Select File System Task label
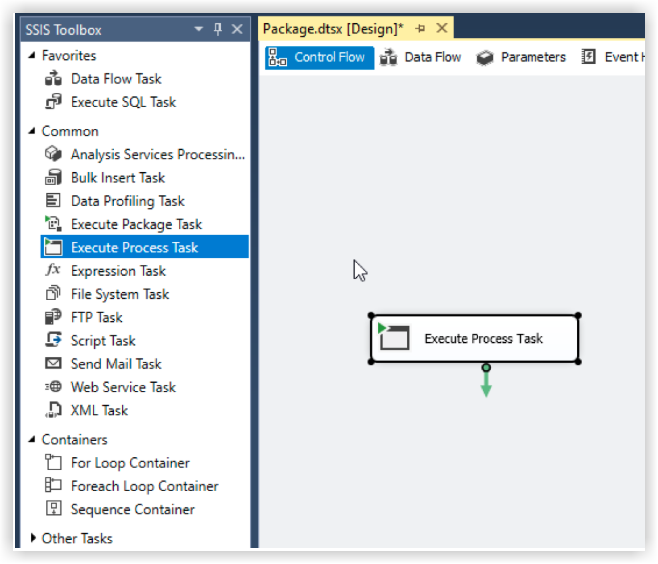 coord(120,294)
